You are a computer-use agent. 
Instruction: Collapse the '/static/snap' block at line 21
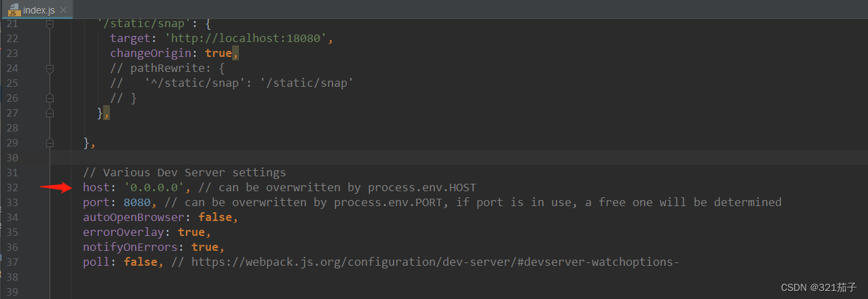[50, 24]
